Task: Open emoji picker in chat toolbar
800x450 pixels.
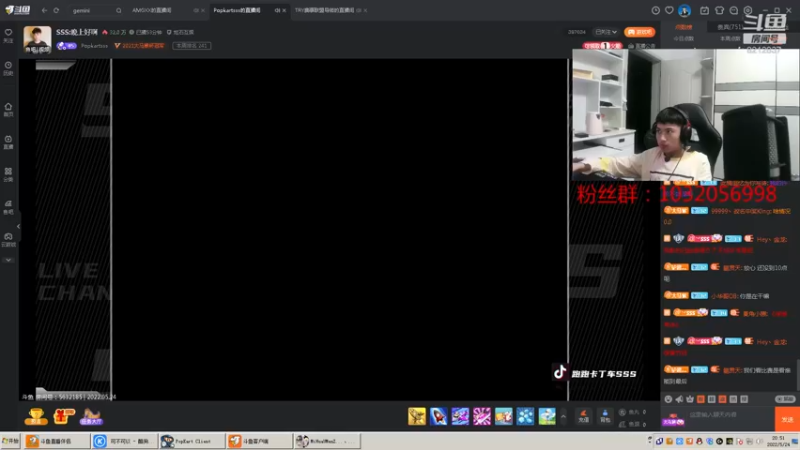Action: tap(668, 399)
